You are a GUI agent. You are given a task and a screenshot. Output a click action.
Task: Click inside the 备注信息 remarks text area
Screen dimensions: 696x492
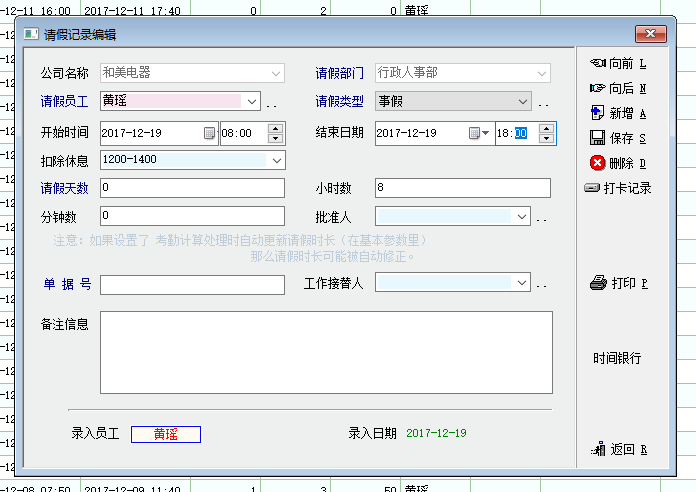tap(326, 352)
